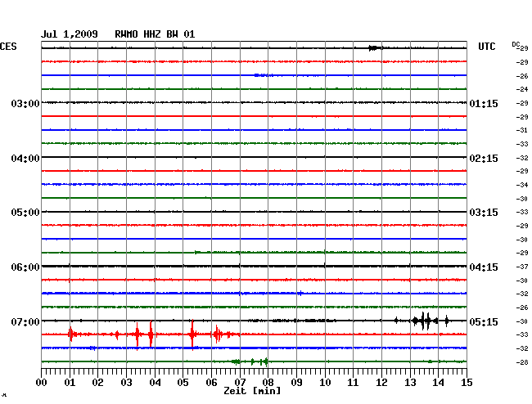Click the "10" minute tick label
The height and width of the screenshot is (404, 532).
pos(325,383)
